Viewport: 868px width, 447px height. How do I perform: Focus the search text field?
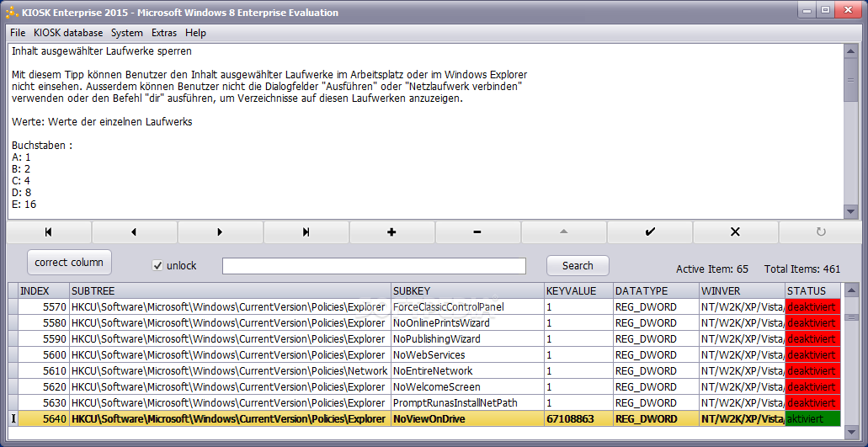click(x=374, y=265)
